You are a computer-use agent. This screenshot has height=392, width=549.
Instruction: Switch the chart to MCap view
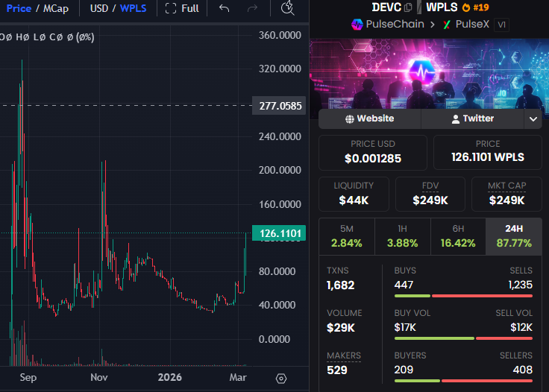pos(56,8)
